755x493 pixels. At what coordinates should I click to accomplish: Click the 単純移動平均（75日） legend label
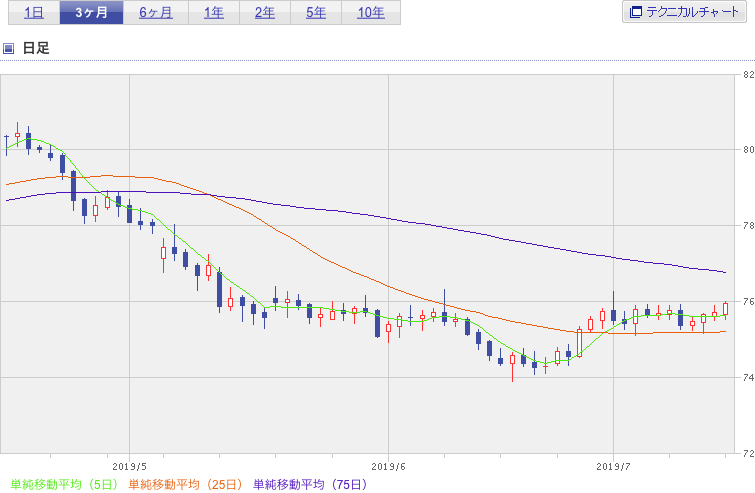coord(310,484)
